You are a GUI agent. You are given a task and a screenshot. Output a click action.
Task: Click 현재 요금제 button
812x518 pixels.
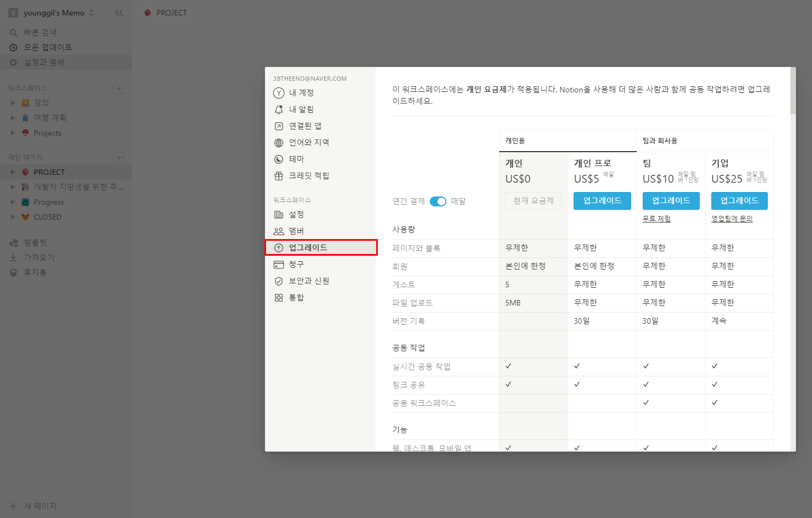point(533,201)
